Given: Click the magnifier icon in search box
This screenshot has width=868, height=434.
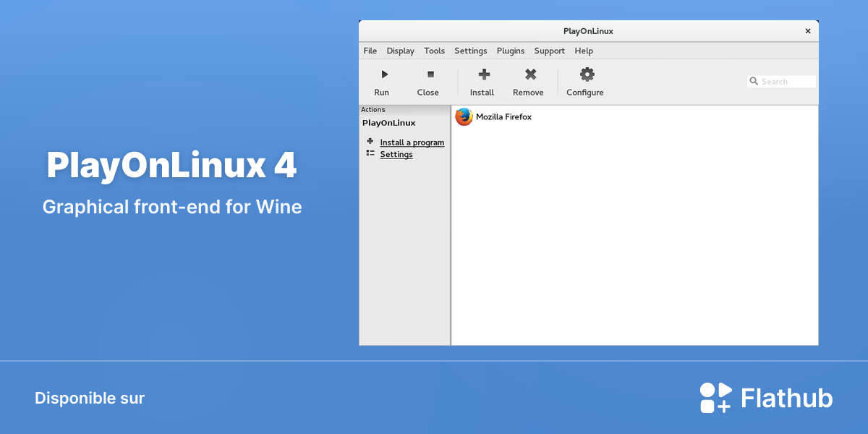Looking at the screenshot, I should coord(754,82).
